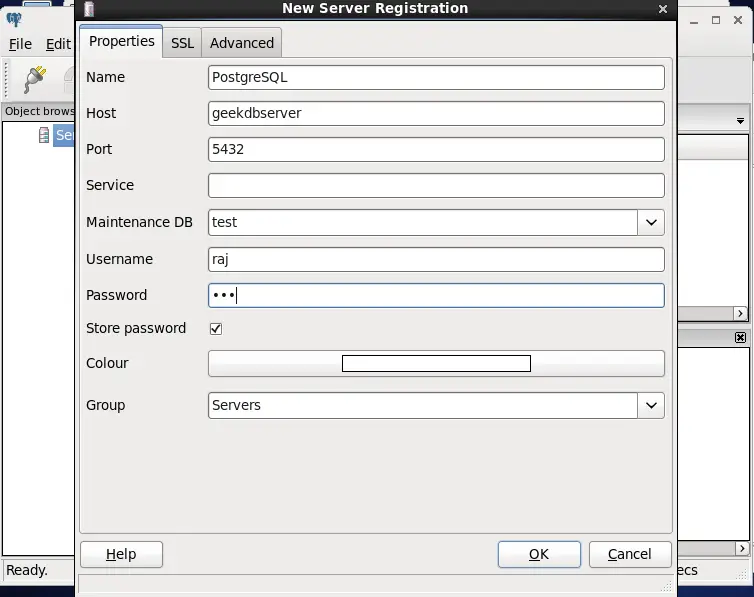754x597 pixels.
Task: Click the Help button
Action: (x=121, y=554)
